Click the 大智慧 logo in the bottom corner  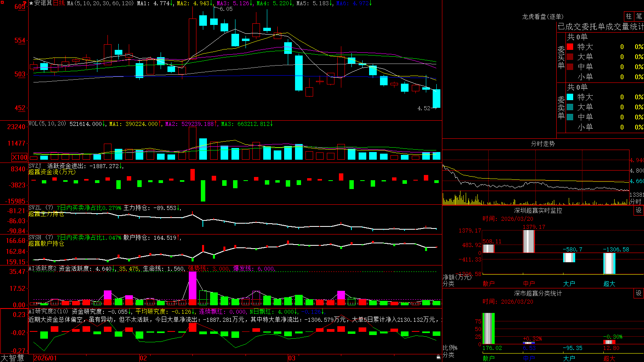coord(12,358)
